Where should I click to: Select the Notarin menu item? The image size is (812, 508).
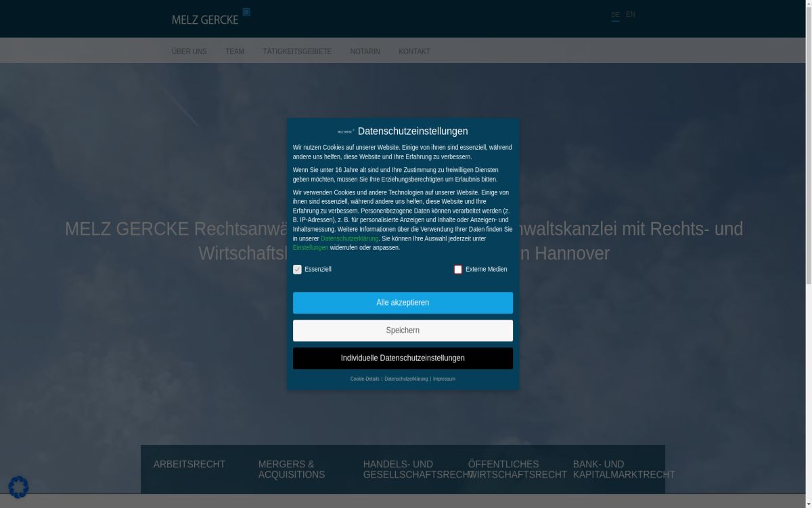[365, 51]
